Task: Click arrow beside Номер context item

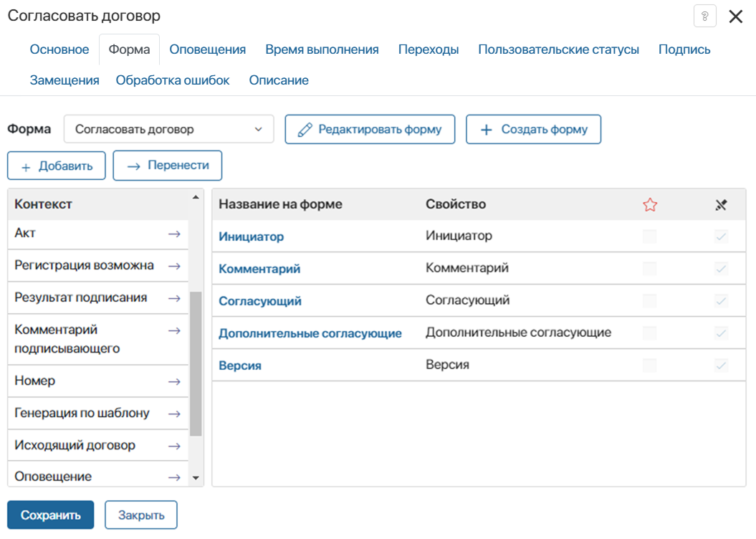Action: (174, 382)
